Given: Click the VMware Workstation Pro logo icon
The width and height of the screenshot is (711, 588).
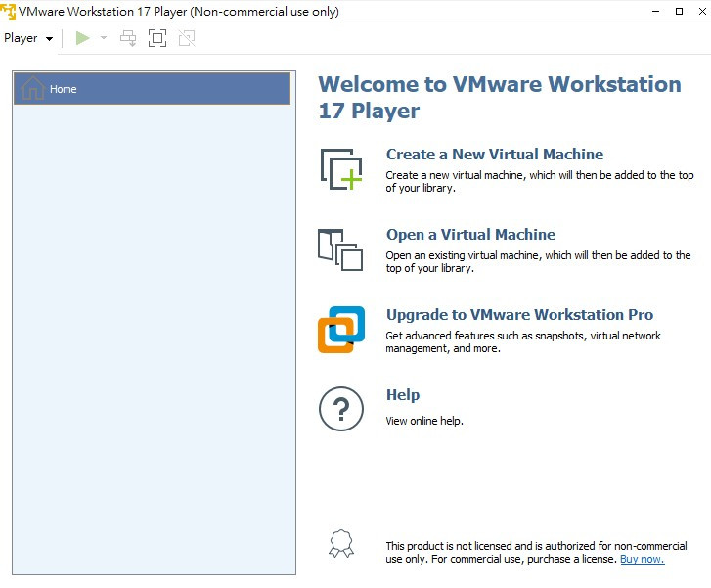Looking at the screenshot, I should coord(341,330).
